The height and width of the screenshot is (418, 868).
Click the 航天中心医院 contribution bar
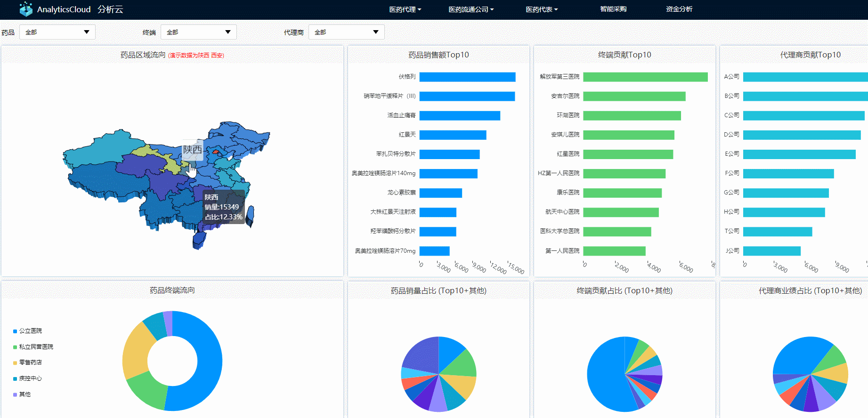coord(621,212)
